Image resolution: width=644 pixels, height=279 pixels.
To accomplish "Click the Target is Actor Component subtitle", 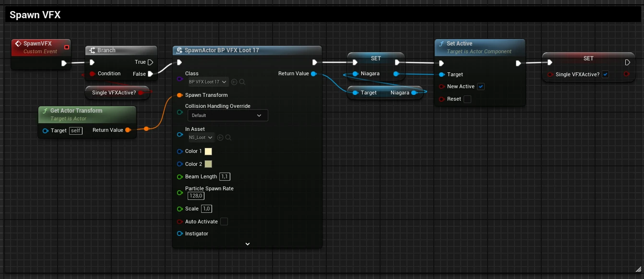I will point(479,52).
